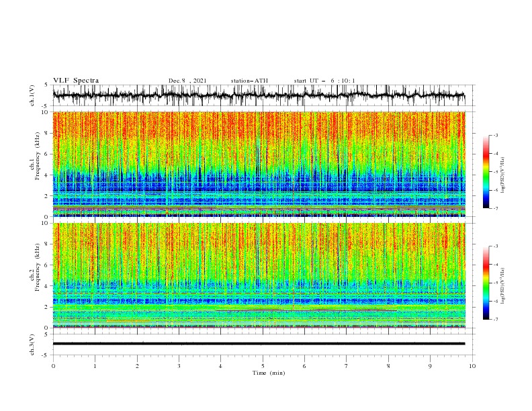Click time tick 9 on the Time axis
532x411 pixels.
coord(430,366)
